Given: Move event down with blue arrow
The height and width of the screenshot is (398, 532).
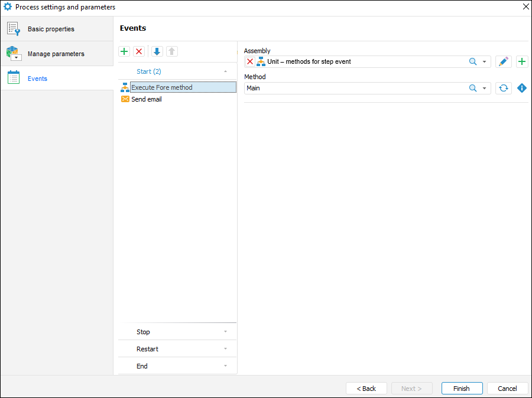Looking at the screenshot, I should 157,51.
